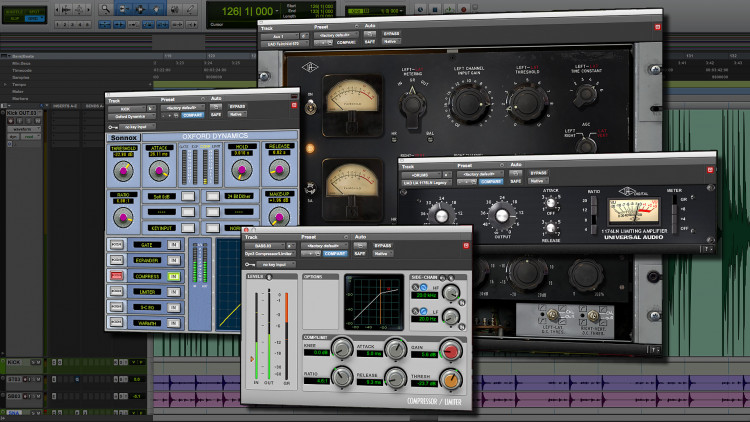Adjust the 1176LN Release knob
This screenshot has width=750, height=422.
551,228
